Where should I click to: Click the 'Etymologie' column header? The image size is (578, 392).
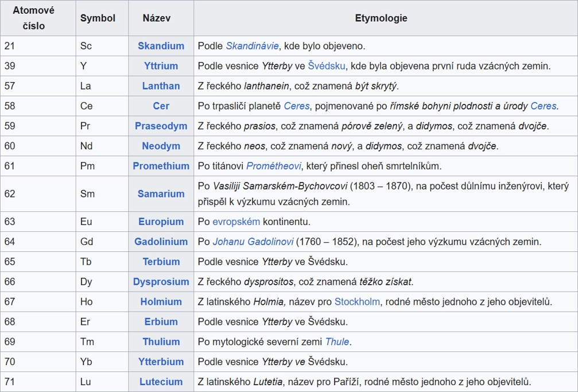click(x=386, y=18)
